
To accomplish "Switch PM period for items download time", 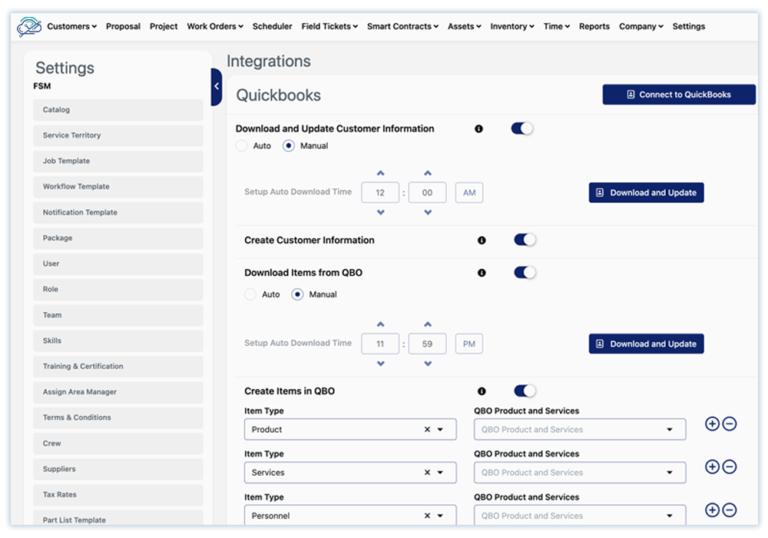I will [x=469, y=344].
